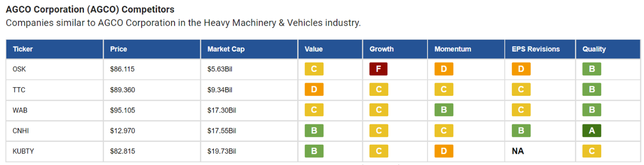Click OSK's green B Quality badge
The height and width of the screenshot is (165, 644).
(x=592, y=69)
